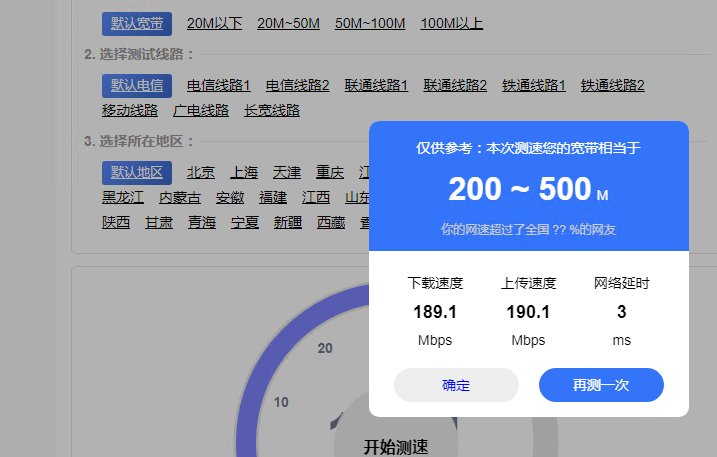This screenshot has height=457, width=717.
Task: Pick 福建 as the region
Action: (273, 198)
